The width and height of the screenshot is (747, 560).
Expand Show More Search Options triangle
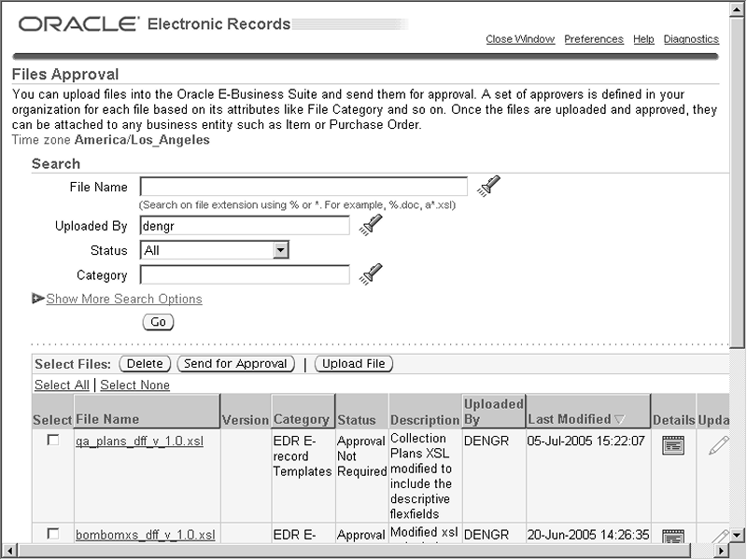point(38,299)
